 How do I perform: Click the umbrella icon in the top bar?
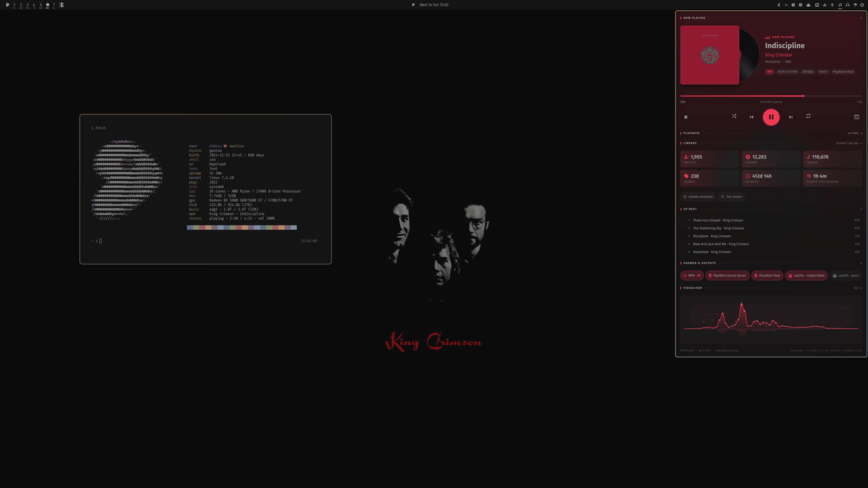point(855,5)
